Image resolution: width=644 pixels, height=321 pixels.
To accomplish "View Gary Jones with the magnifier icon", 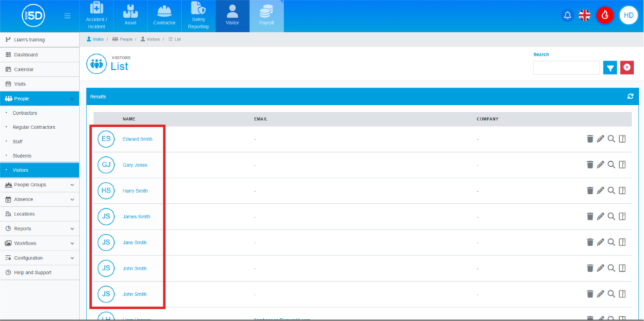I will (x=611, y=165).
